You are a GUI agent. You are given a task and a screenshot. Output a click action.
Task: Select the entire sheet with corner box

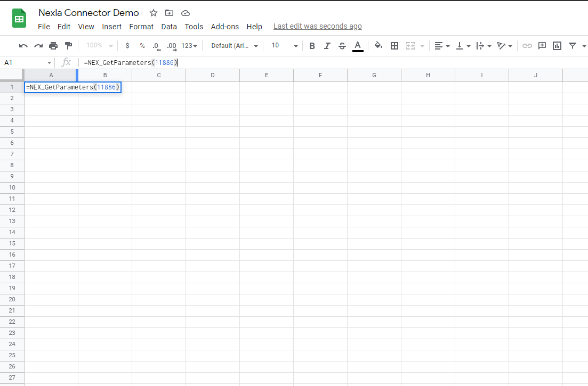tap(12, 75)
